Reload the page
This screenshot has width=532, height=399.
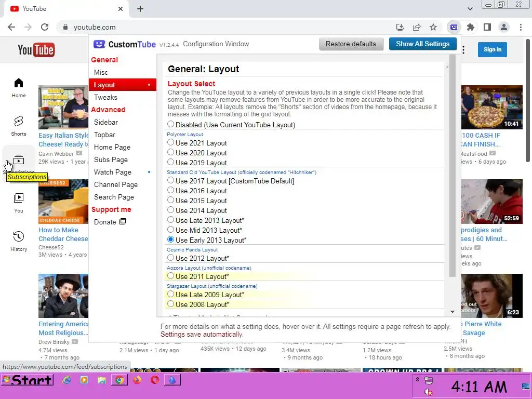tap(45, 27)
